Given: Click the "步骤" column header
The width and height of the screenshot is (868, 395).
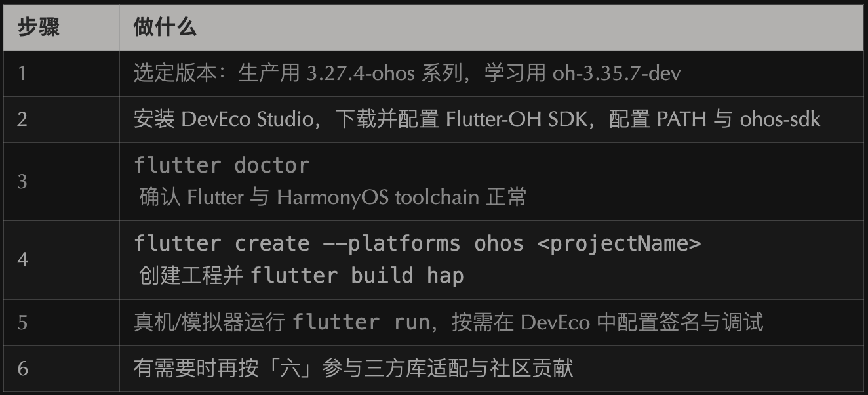Looking at the screenshot, I should pyautogui.click(x=38, y=28).
